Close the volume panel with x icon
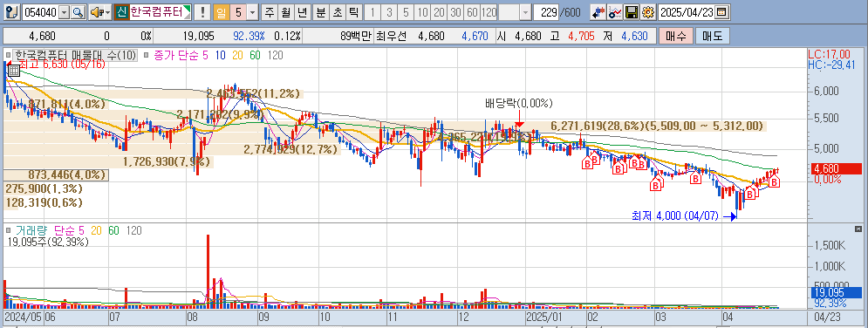 (858, 229)
